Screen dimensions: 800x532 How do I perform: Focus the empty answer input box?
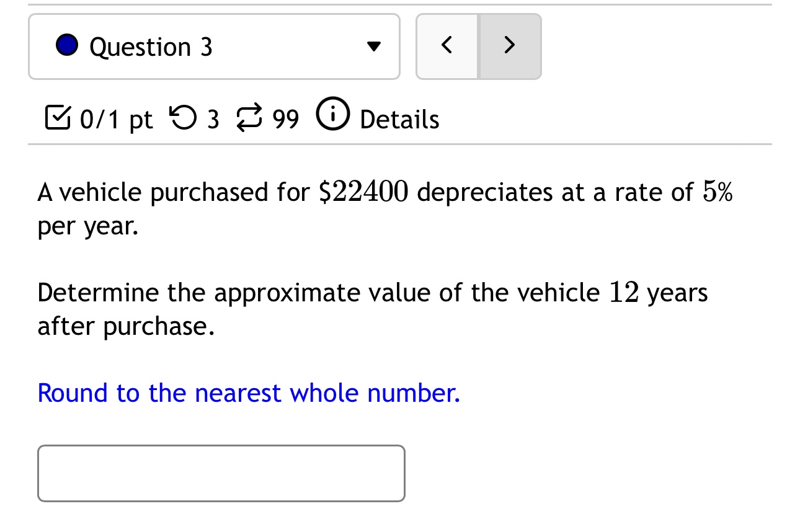[x=221, y=473]
